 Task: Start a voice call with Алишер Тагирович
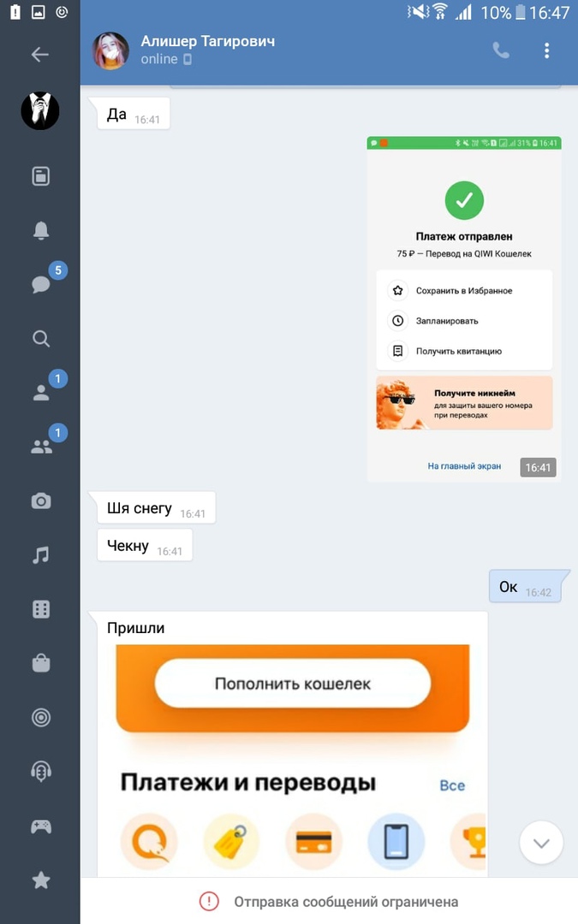[x=501, y=50]
